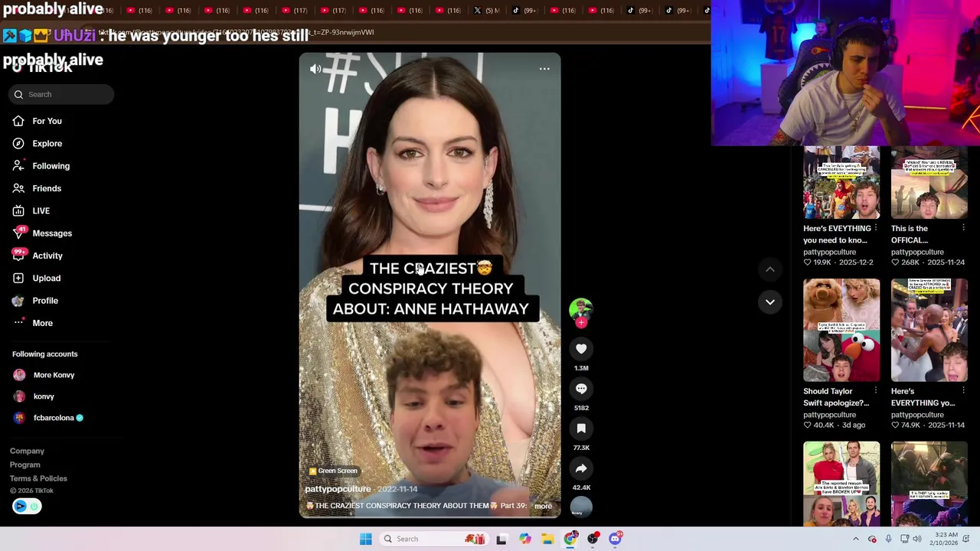Screen dimensions: 980x551
Task: Open 'Here's EVEYTHING you need to kno...' video thumbnail
Action: 841,183
